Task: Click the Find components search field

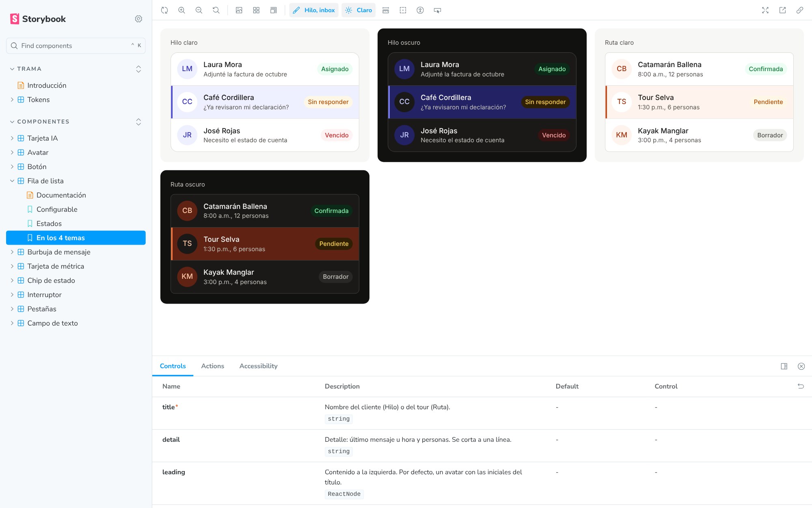Action: pyautogui.click(x=76, y=46)
